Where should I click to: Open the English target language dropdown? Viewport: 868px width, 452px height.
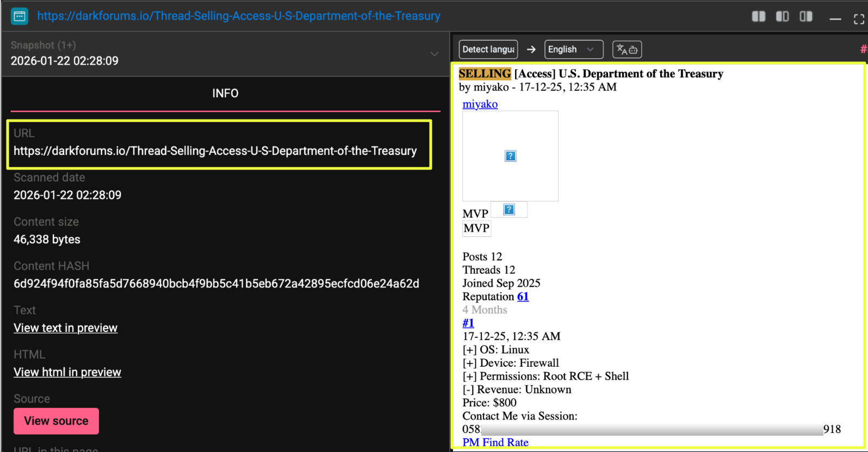pos(573,49)
